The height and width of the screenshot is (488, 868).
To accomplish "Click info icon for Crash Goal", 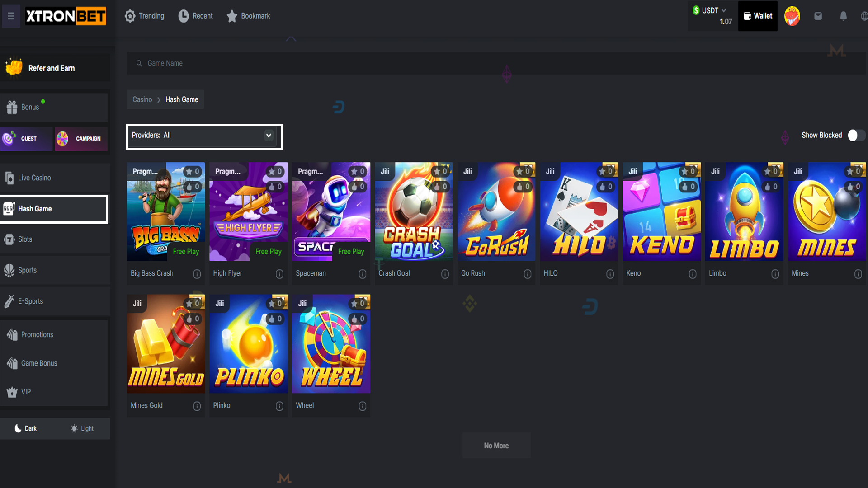I will point(445,274).
